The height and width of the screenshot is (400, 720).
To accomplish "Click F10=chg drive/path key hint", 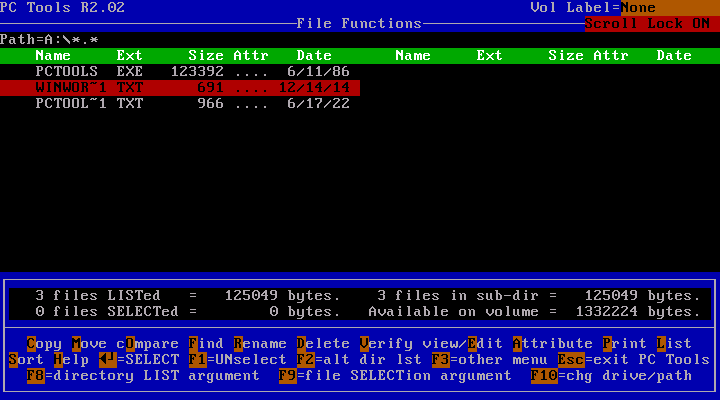I will (612, 376).
